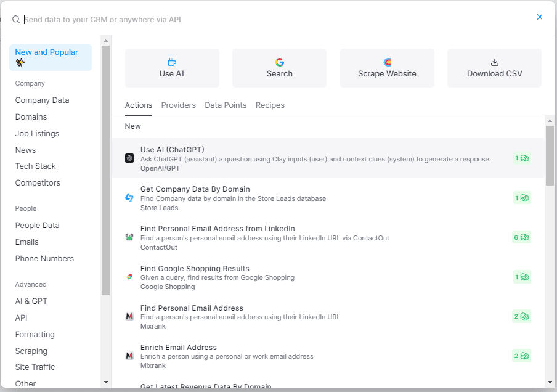This screenshot has height=392, width=557.
Task: Click the Find Personal Email Address title
Action: point(192,308)
